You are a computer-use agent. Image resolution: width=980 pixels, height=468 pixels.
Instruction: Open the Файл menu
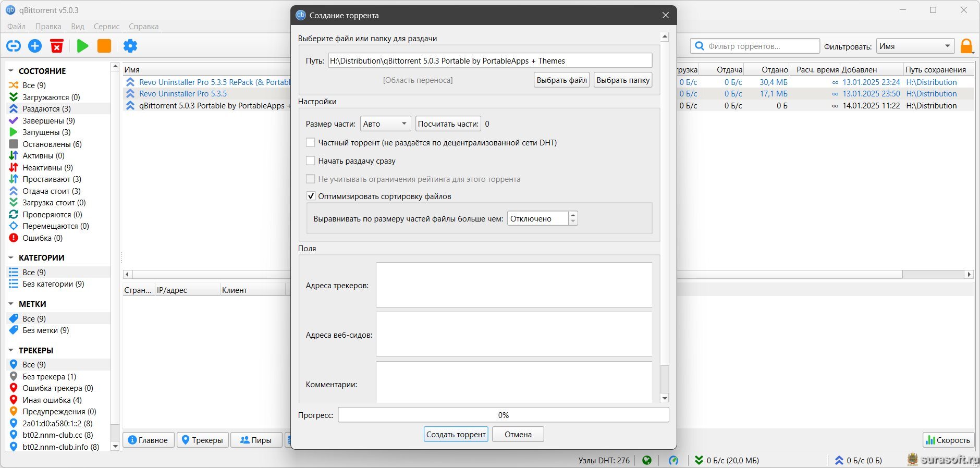[16, 27]
